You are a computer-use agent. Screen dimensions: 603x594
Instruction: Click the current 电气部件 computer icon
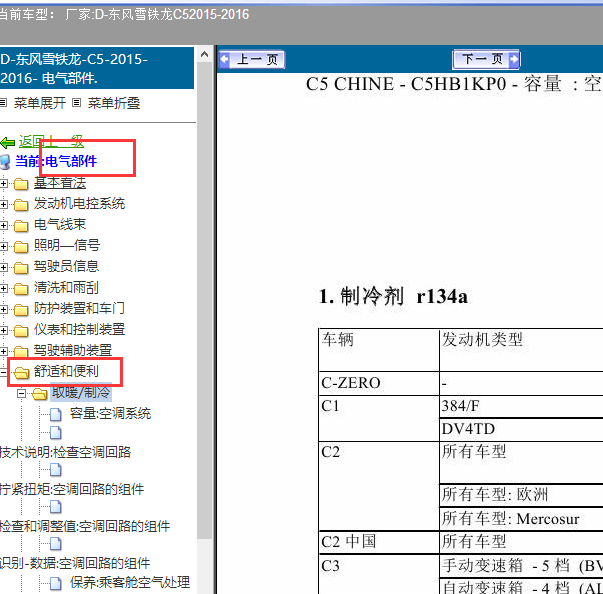point(5,162)
